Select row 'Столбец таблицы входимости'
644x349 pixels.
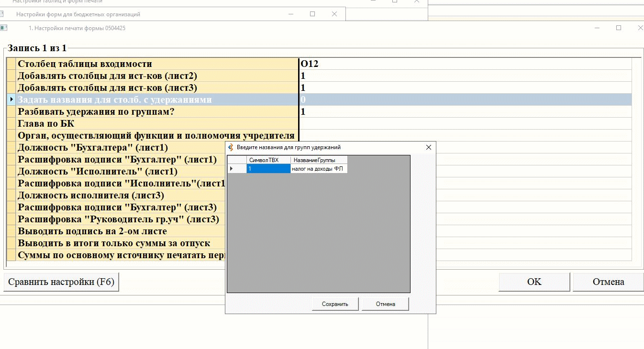(x=157, y=64)
